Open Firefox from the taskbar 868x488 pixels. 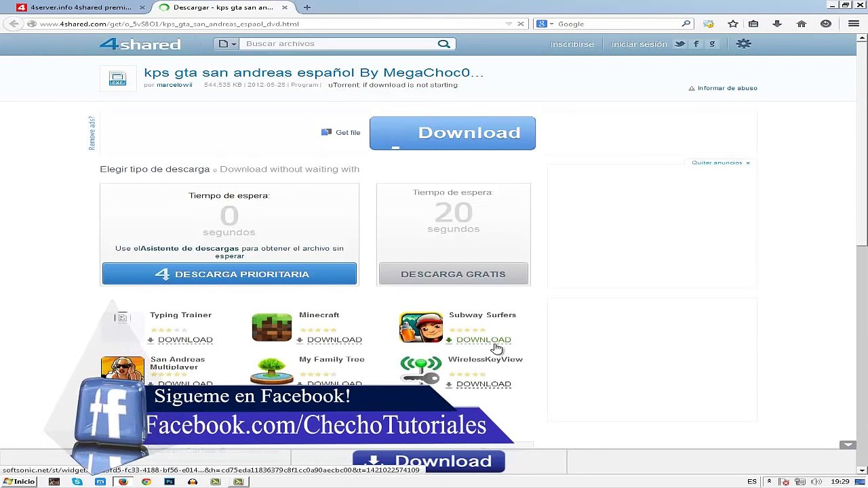[x=123, y=482]
